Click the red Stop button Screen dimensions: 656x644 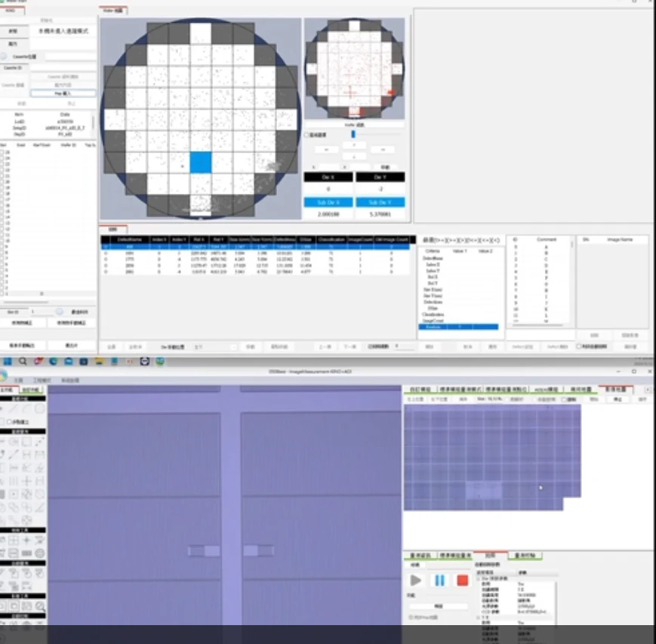462,580
